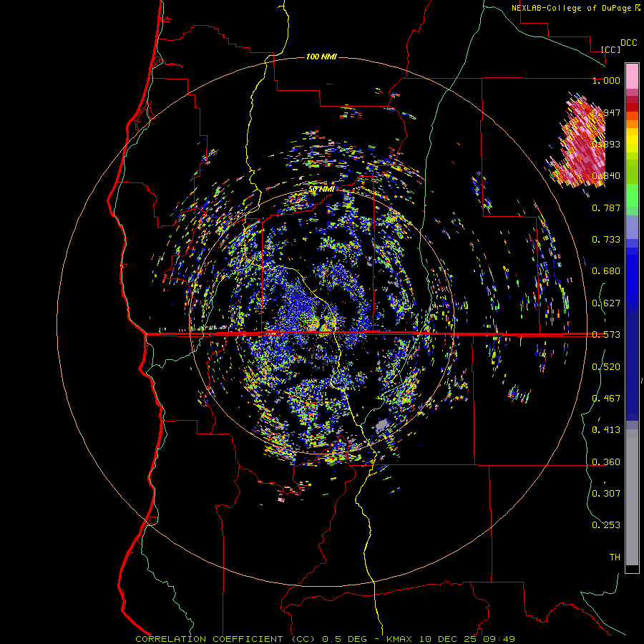Click the 0.467 legend value
The height and width of the screenshot is (644, 644).
pyautogui.click(x=606, y=399)
